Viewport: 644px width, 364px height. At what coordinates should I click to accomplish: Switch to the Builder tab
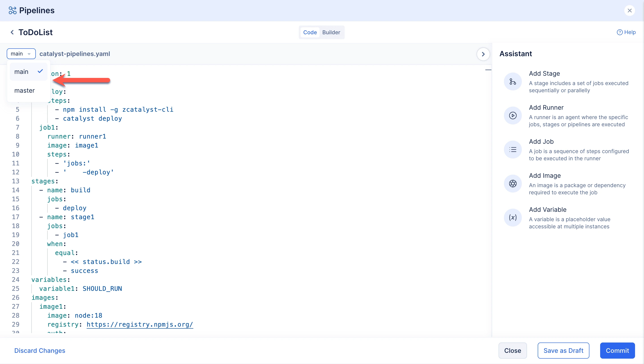[x=331, y=32]
